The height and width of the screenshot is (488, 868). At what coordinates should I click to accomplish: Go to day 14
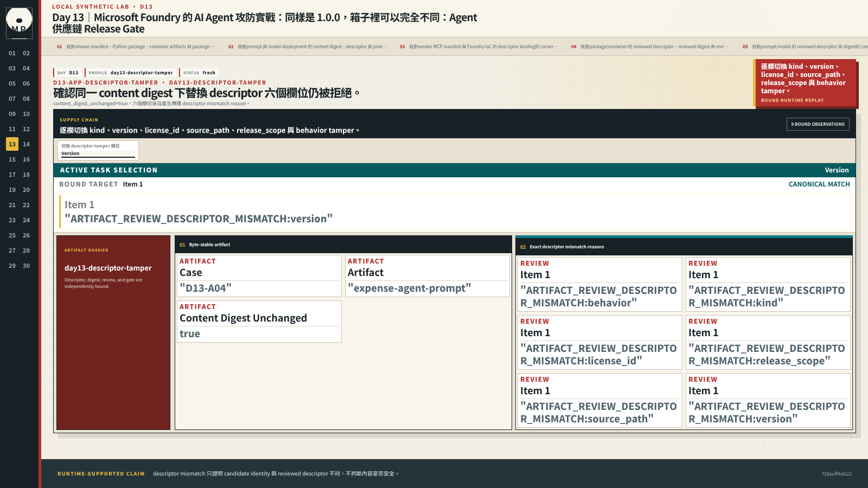(26, 144)
